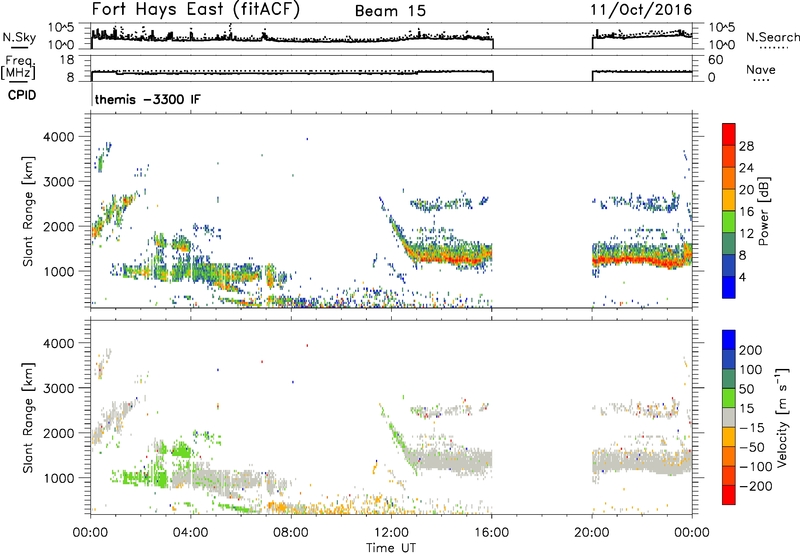This screenshot has height=554, width=800.
Task: Click 'Slant Range [km]' label of power panel
Action: (x=28, y=211)
